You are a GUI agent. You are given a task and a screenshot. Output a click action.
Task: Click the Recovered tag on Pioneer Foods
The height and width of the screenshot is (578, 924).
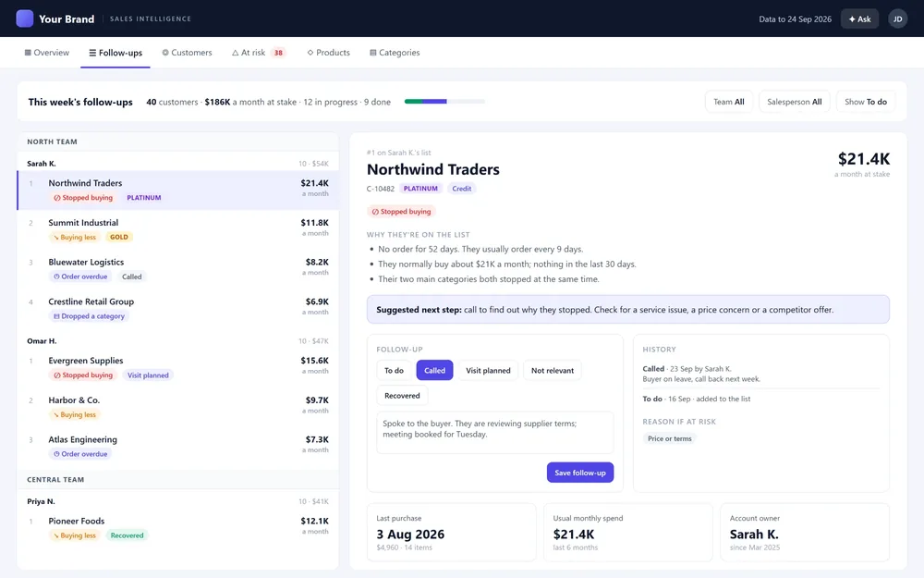[127, 535]
